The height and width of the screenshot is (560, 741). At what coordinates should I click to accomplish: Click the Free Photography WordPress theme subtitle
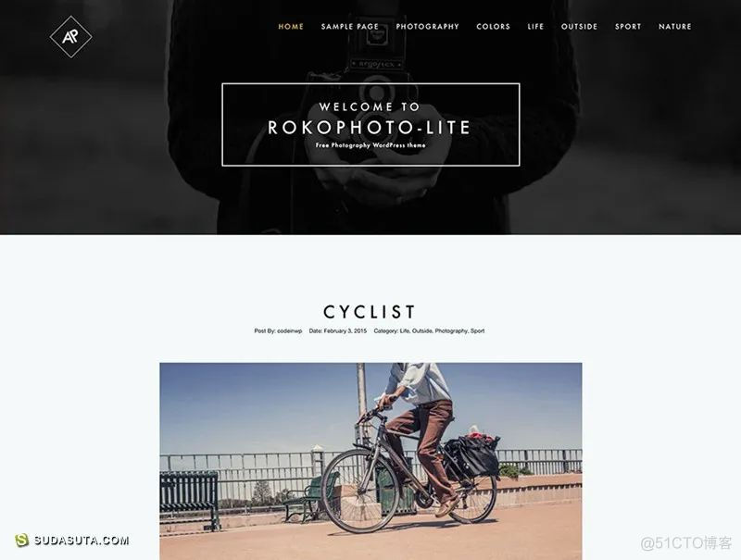pyautogui.click(x=370, y=145)
